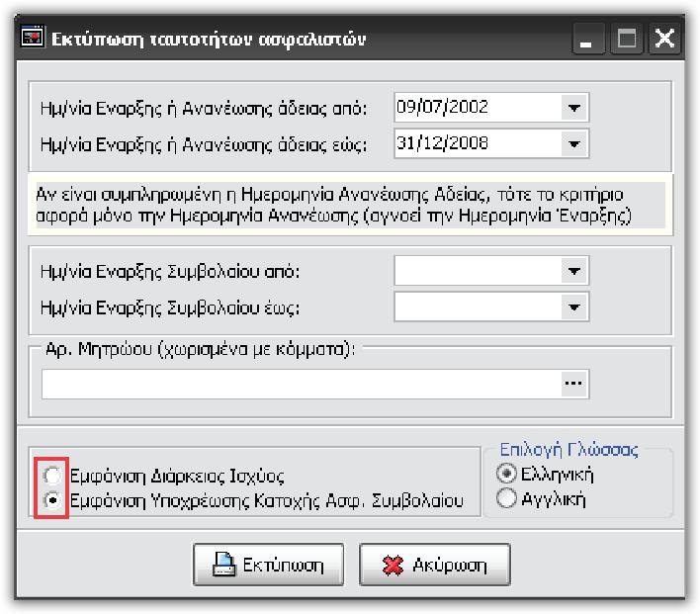
Task: Expand the Ημ/νία Έναρξης Συμβολαίου εώς dropdown
Action: click(x=574, y=307)
